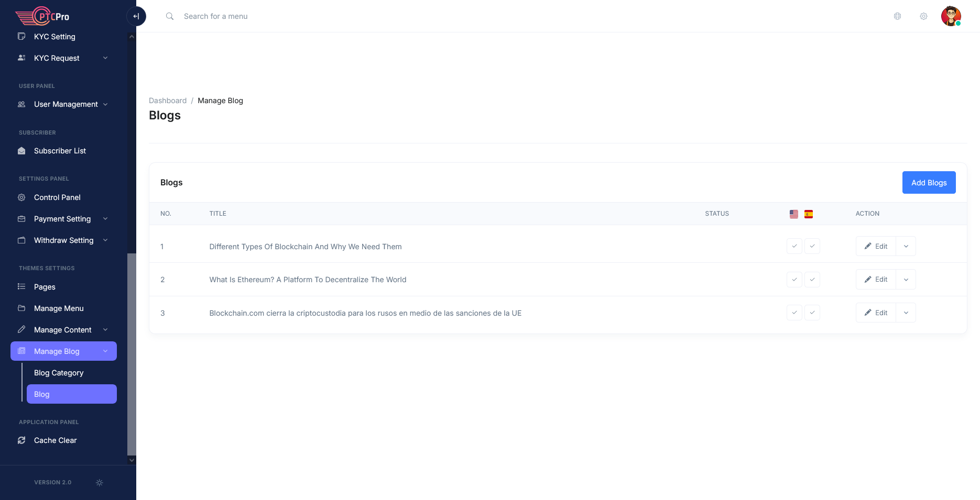Follow the Dashboard breadcrumb link
This screenshot has height=500, width=980.
pos(168,101)
